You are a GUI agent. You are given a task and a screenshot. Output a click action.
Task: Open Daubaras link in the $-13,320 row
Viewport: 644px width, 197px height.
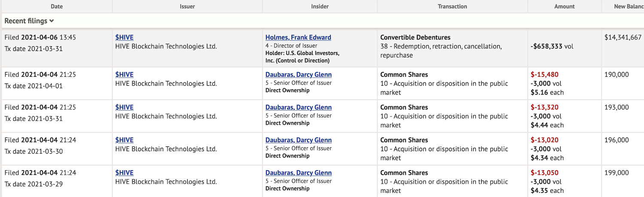click(298, 107)
